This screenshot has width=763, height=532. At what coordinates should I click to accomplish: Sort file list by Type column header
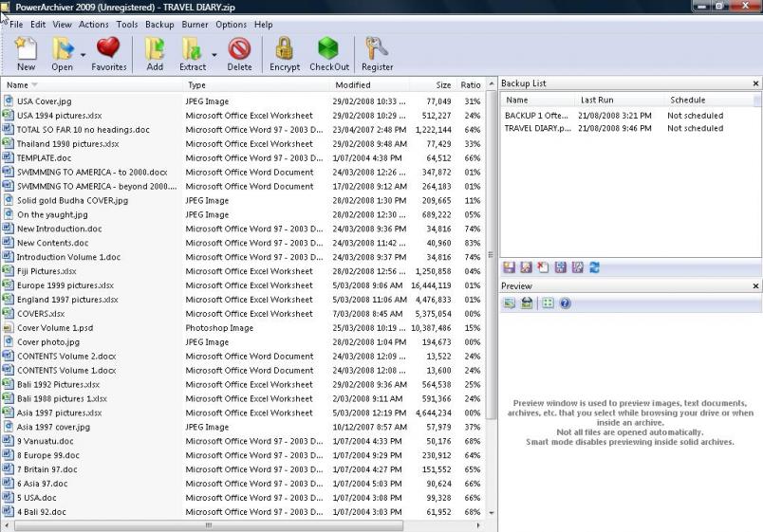[x=256, y=85]
